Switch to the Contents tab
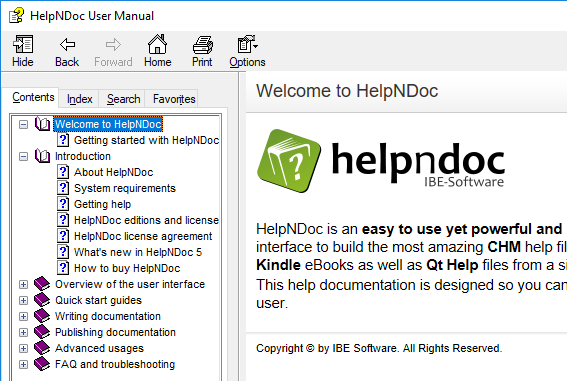The height and width of the screenshot is (381, 567). pyautogui.click(x=33, y=97)
